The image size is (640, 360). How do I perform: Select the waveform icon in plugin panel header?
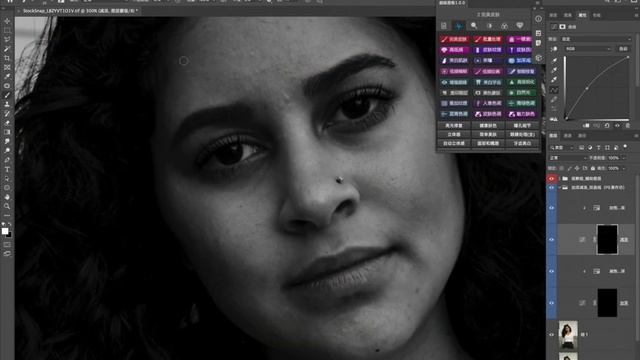coord(459,26)
